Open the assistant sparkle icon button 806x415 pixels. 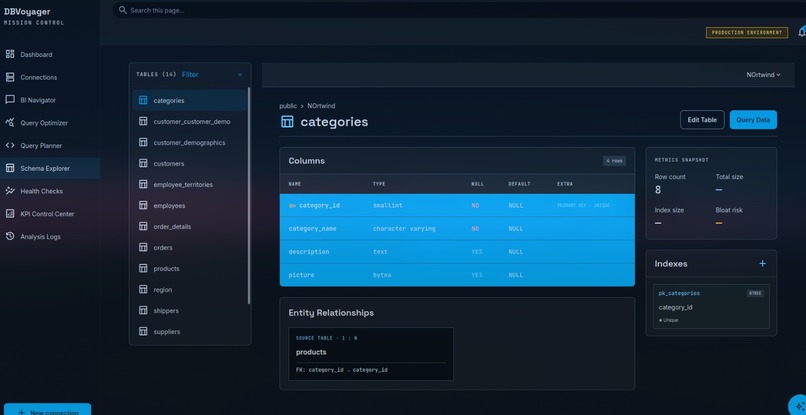798,405
